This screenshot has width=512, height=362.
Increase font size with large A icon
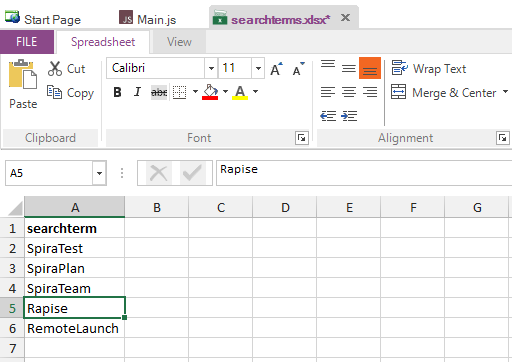pyautogui.click(x=276, y=69)
